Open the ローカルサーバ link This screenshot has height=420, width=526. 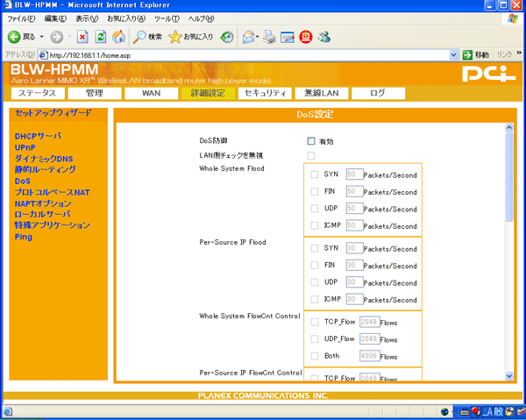click(42, 214)
